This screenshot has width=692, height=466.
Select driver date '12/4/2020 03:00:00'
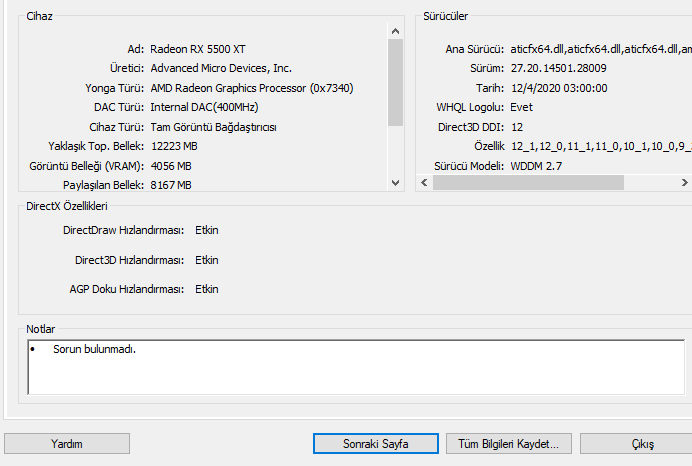(559, 88)
